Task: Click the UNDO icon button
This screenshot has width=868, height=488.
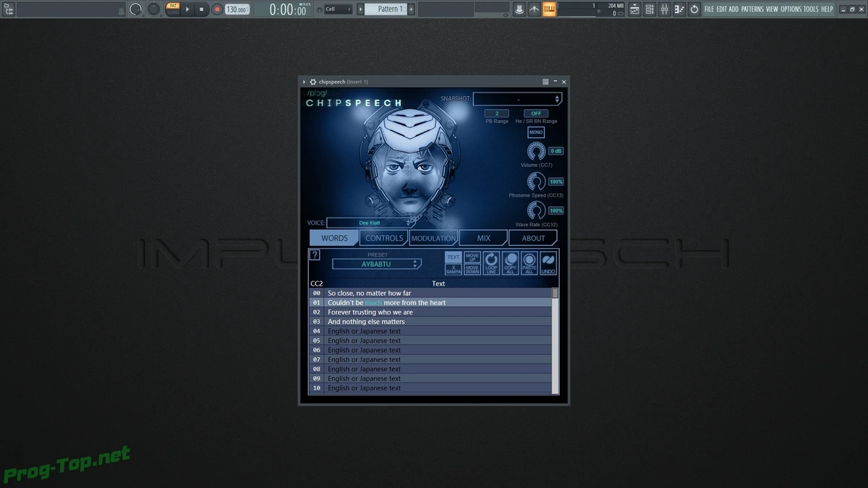Action: tap(548, 263)
